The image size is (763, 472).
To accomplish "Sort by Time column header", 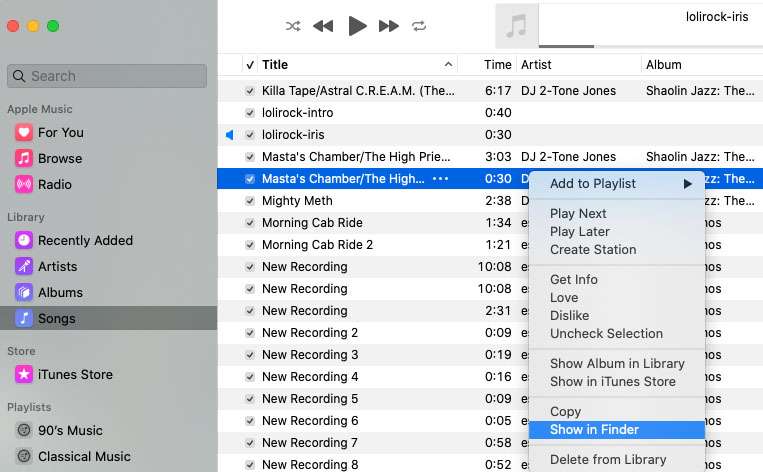I will (497, 65).
